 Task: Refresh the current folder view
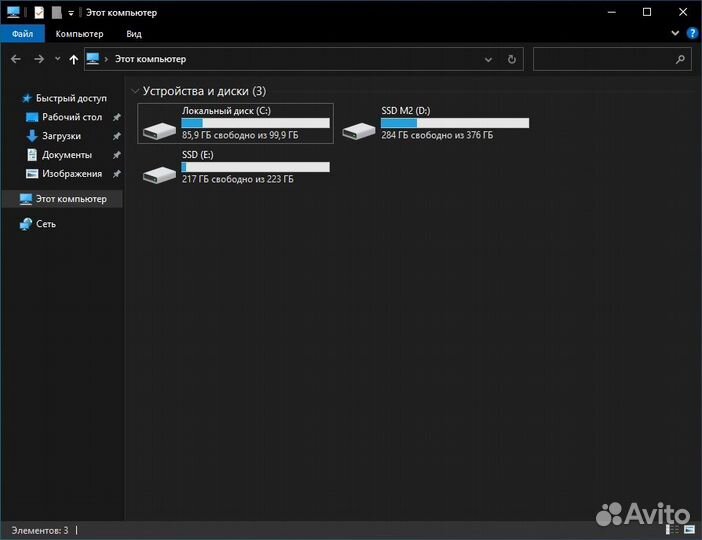click(512, 59)
